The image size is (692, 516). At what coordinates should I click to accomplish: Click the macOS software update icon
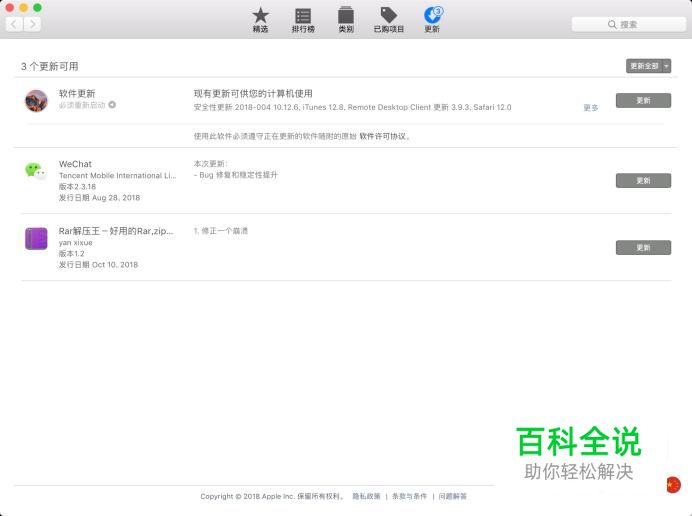click(36, 101)
